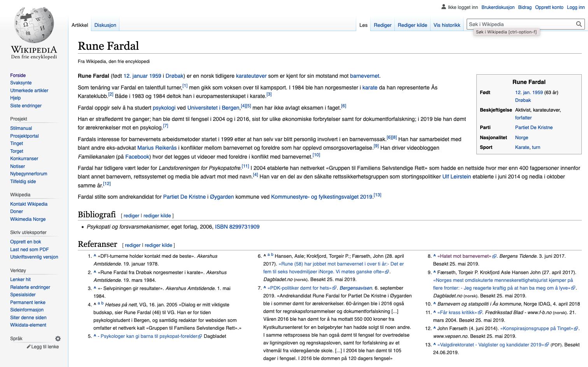This screenshot has height=367, width=588.
Task: Open language settings gear icon
Action: [58, 339]
